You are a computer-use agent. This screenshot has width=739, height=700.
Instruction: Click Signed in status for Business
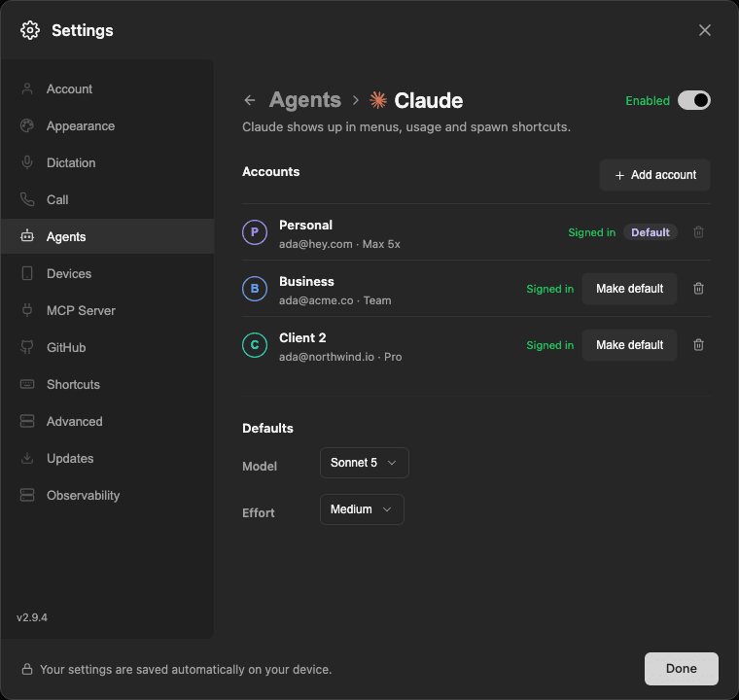(x=550, y=289)
